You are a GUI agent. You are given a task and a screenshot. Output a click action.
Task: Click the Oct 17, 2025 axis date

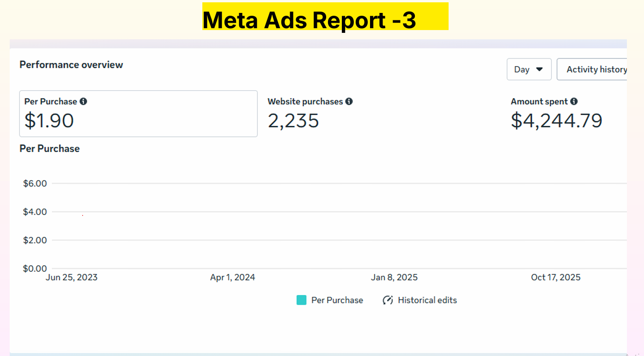[556, 277]
